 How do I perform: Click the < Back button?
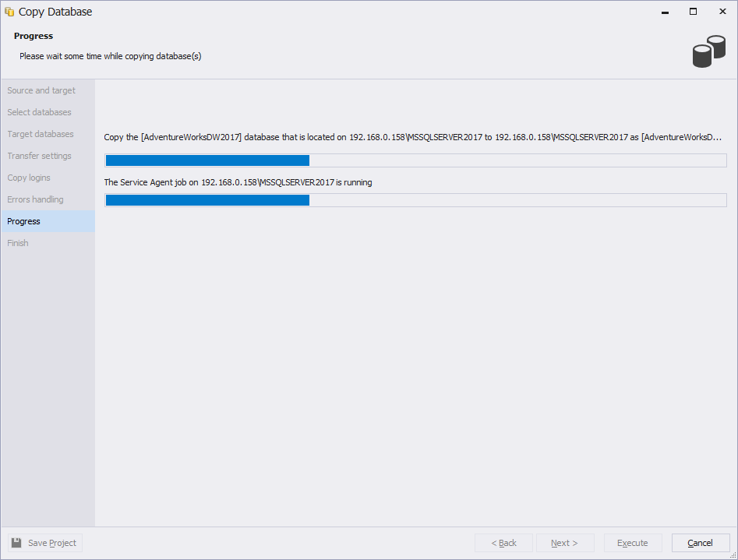tap(503, 543)
